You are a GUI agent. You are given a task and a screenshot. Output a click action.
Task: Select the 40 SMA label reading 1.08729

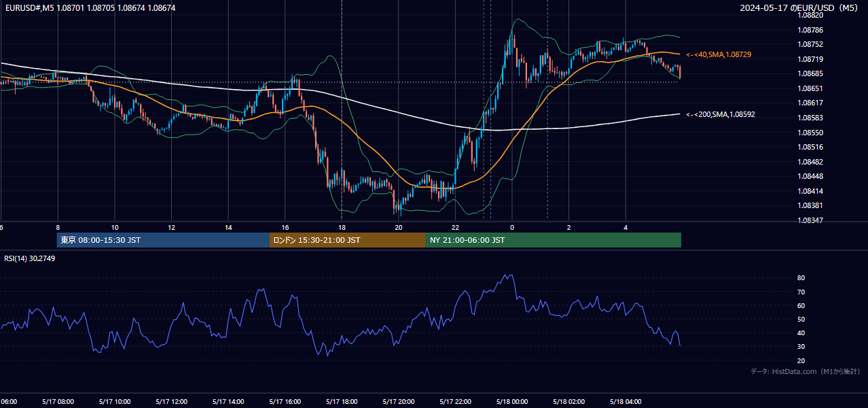(x=719, y=54)
